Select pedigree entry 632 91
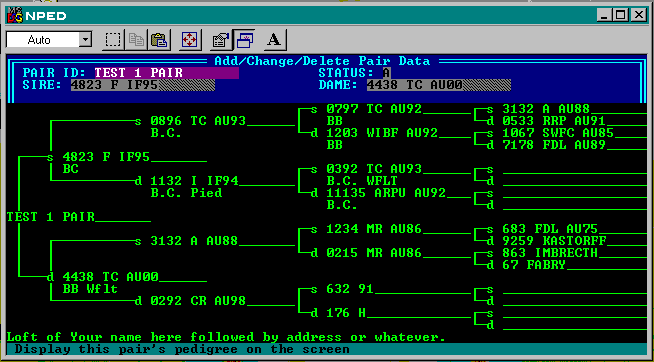The height and width of the screenshot is (362, 654). click(x=350, y=289)
